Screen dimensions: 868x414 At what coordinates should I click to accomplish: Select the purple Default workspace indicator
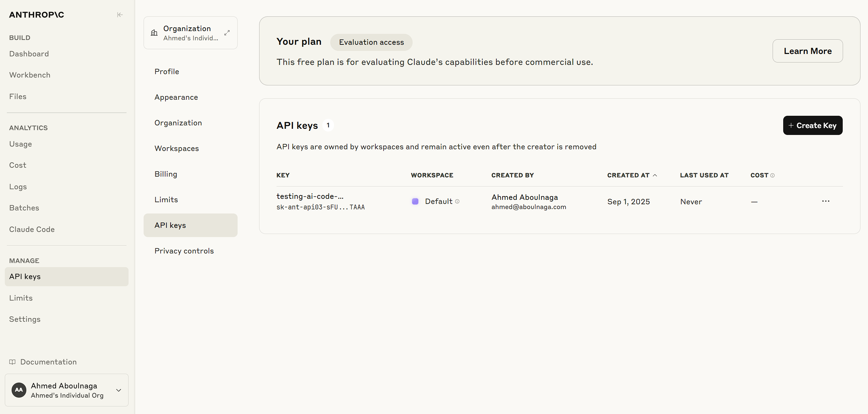(x=415, y=201)
